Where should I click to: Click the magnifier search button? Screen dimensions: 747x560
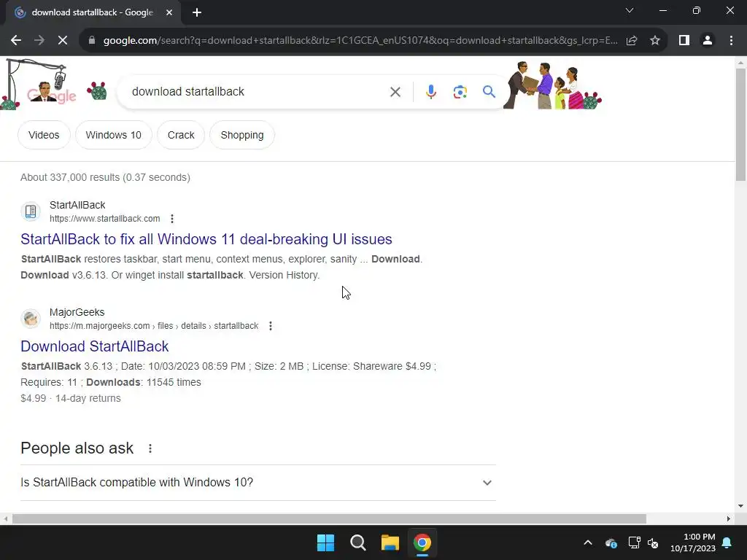pos(489,92)
